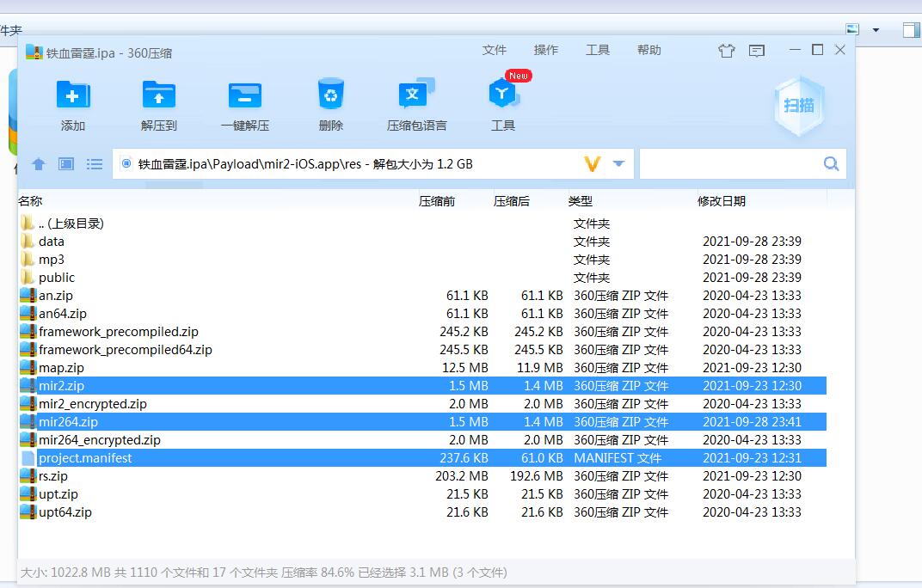
Task: Select the mir2_encrypted.zip file
Action: coord(93,404)
